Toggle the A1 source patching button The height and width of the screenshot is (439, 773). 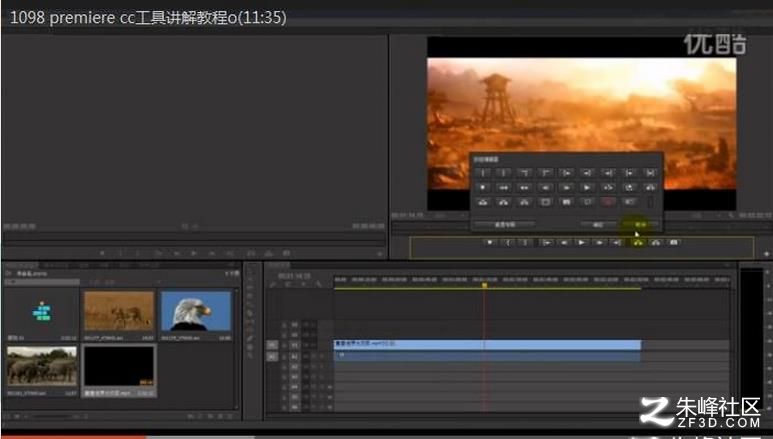(272, 356)
